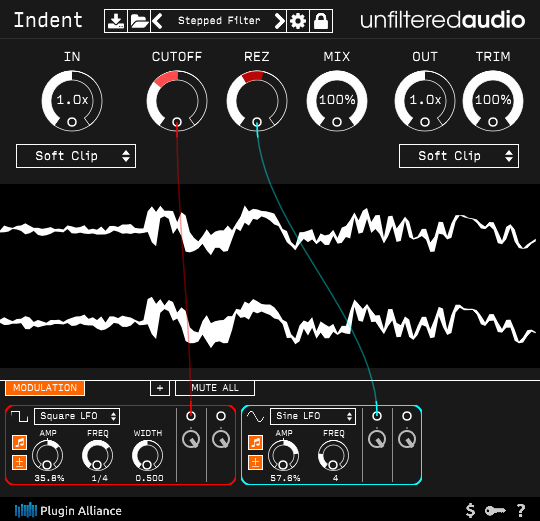Screen dimensions: 540x521
Task: Open output Soft Clip mode dropdown
Action: [459, 156]
